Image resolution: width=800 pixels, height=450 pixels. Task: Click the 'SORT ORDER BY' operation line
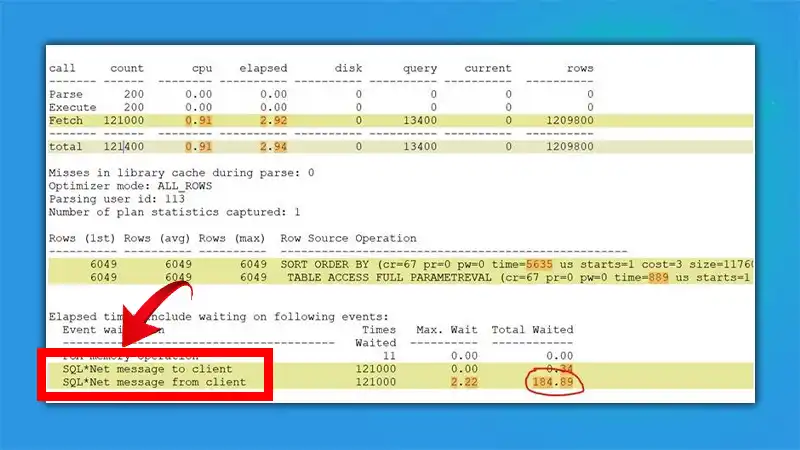517,265
